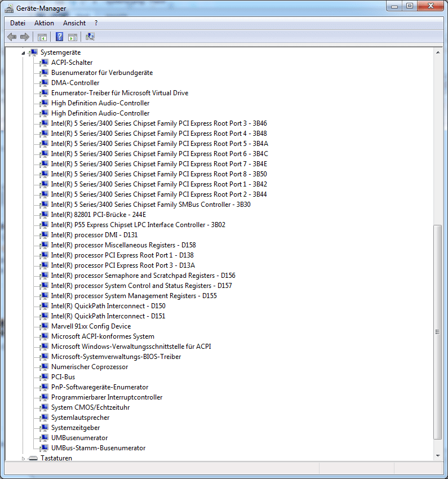Viewport: 448px width, 479px height.
Task: Select P55 Express Chipset LPC Interface Controller
Action: [x=138, y=224]
